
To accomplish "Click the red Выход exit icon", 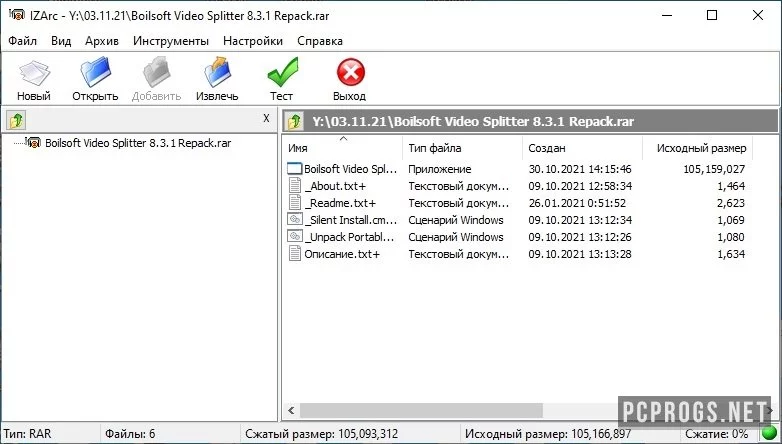I will tap(351, 73).
